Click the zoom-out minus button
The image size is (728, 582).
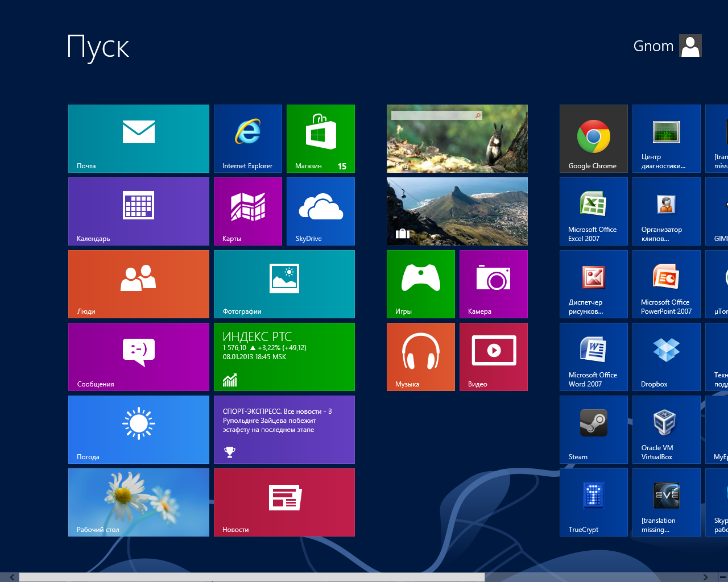[x=722, y=577]
